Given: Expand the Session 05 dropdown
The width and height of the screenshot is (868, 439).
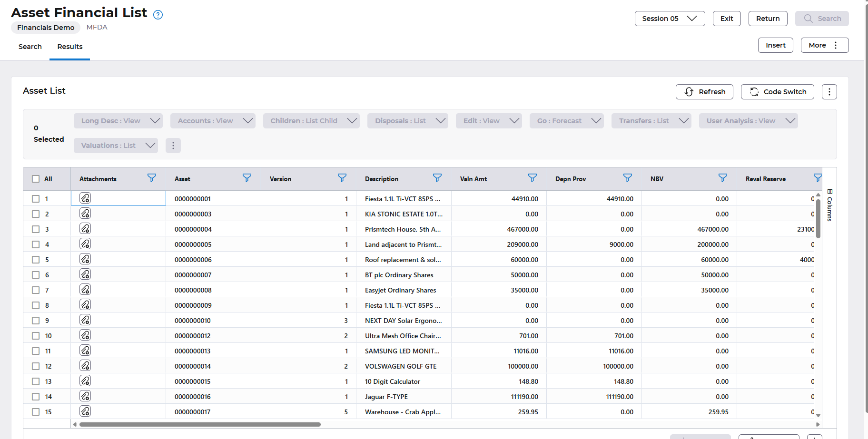Looking at the screenshot, I should pos(669,19).
